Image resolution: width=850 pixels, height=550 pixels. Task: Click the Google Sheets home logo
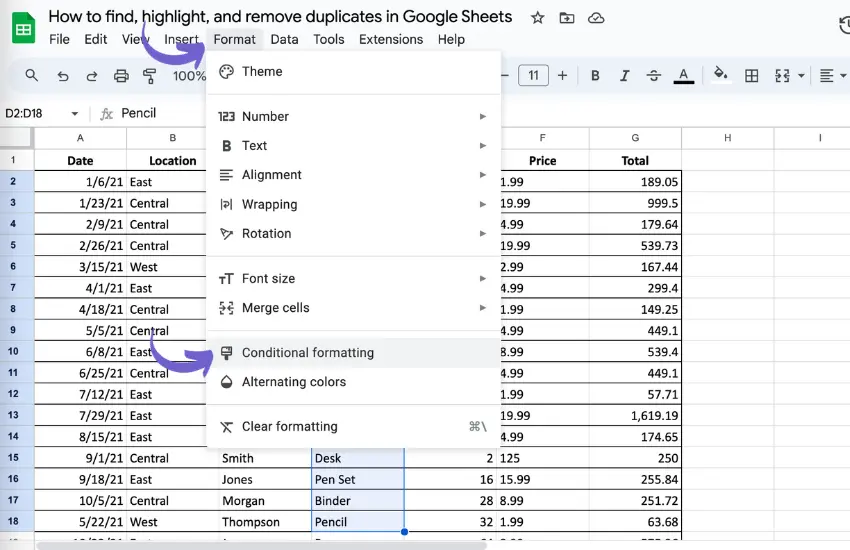click(x=23, y=28)
